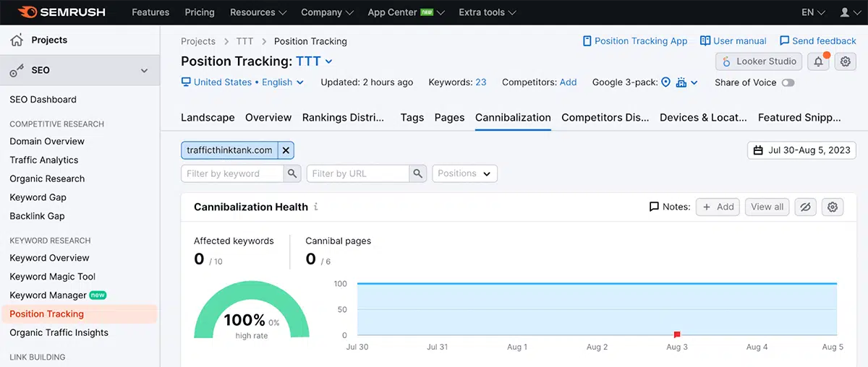Open Backlink Gap in the sidebar

37,216
